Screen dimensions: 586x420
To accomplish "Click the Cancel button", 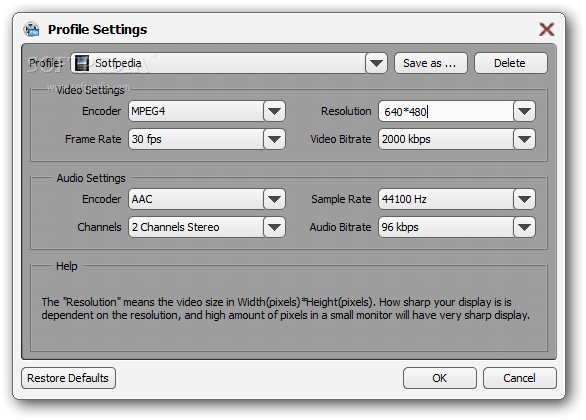I will coord(519,378).
